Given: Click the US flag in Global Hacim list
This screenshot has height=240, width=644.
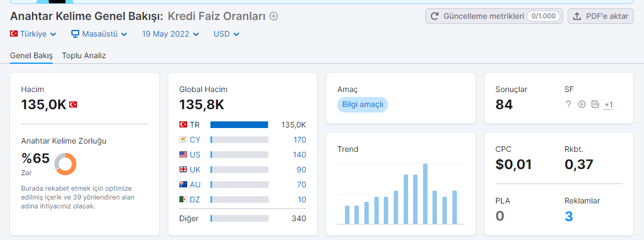Looking at the screenshot, I should pyautogui.click(x=183, y=155).
